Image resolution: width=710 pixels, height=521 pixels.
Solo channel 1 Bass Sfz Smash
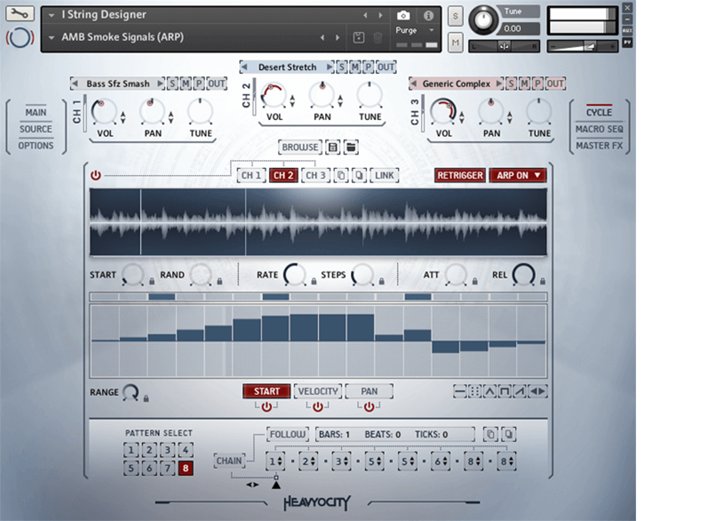coord(173,84)
